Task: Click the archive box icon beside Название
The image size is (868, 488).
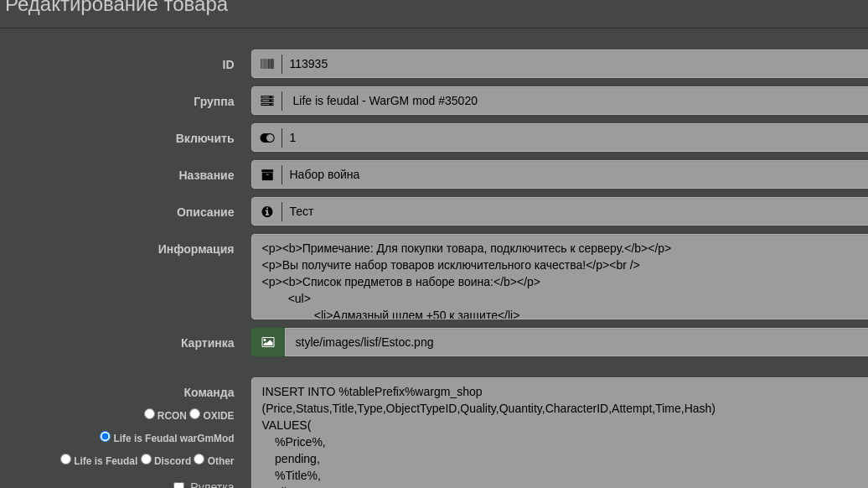Action: pos(267,174)
